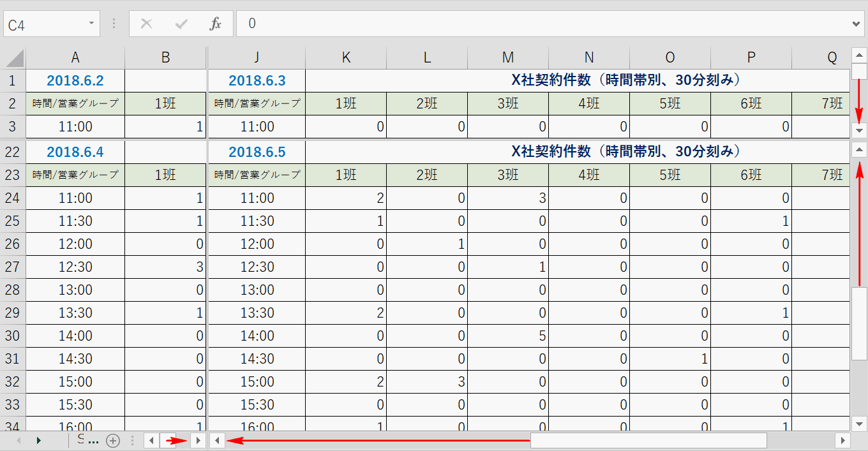Image resolution: width=868 pixels, height=451 pixels.
Task: Click the right pane horizontal scrollbar thumb
Action: tap(648, 440)
